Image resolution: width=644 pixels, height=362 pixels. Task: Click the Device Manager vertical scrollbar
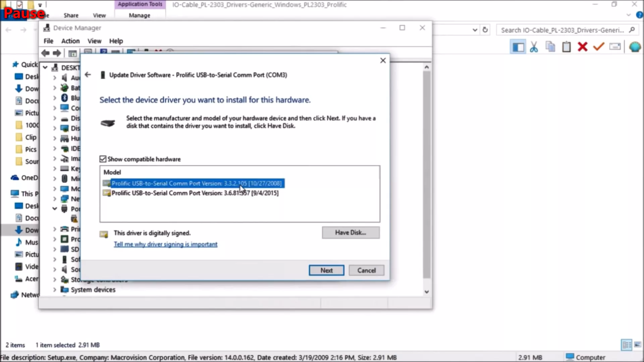[x=427, y=174]
